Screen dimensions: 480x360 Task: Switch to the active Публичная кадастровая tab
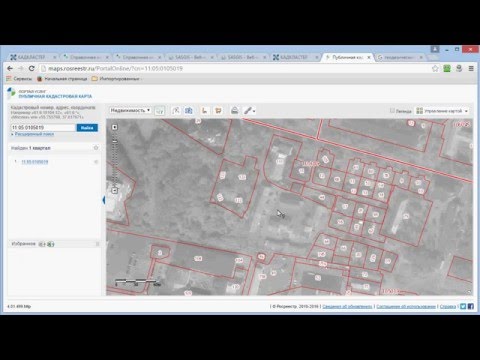(x=347, y=57)
